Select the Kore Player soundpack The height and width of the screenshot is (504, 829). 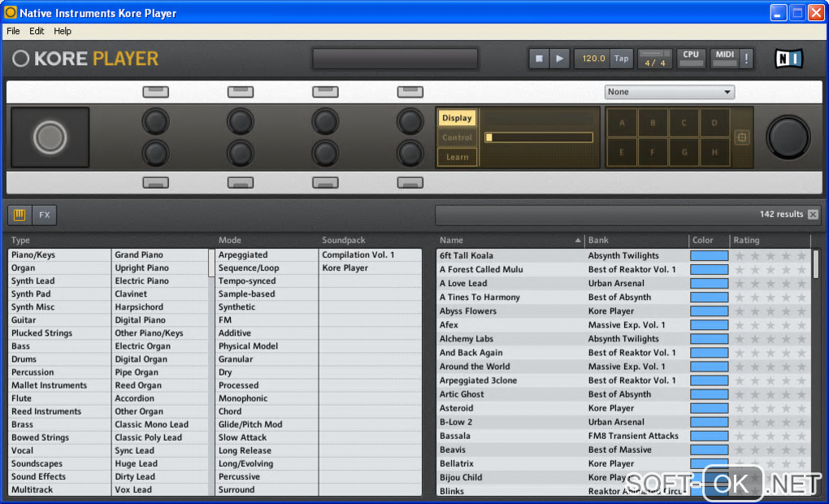point(370,268)
